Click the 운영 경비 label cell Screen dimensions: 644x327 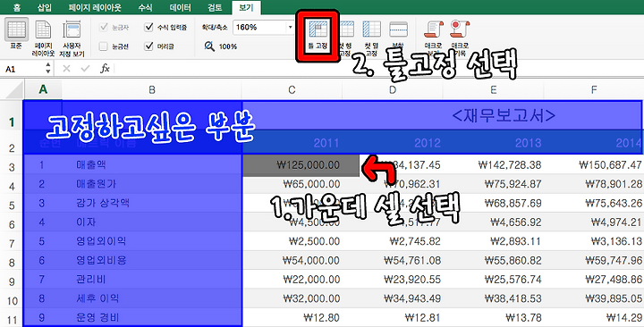(152, 317)
